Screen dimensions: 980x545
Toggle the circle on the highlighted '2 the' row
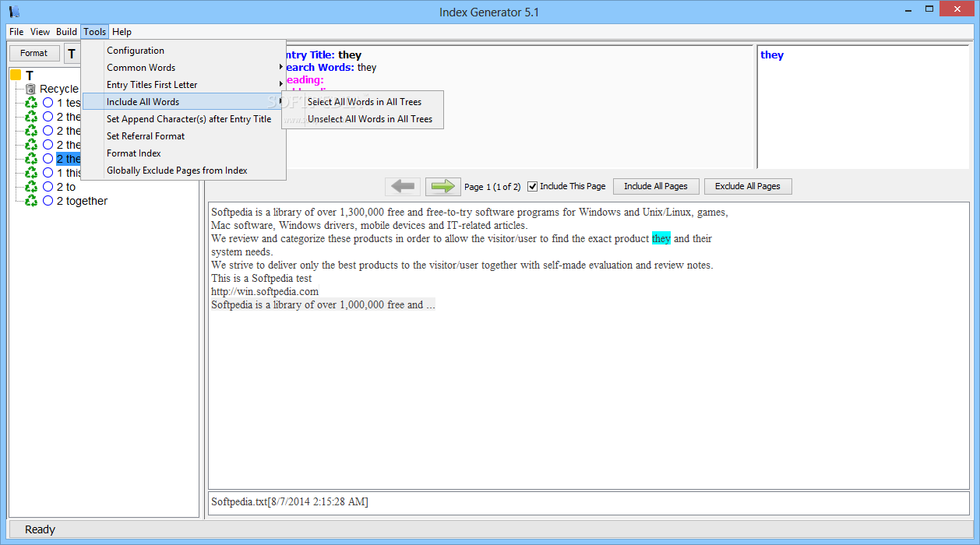pyautogui.click(x=48, y=159)
